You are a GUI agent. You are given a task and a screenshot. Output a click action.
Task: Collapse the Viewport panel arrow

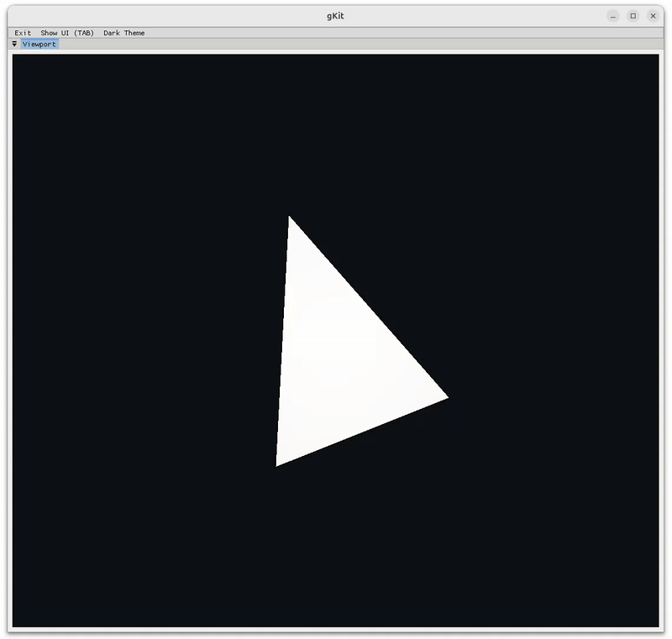coord(14,45)
